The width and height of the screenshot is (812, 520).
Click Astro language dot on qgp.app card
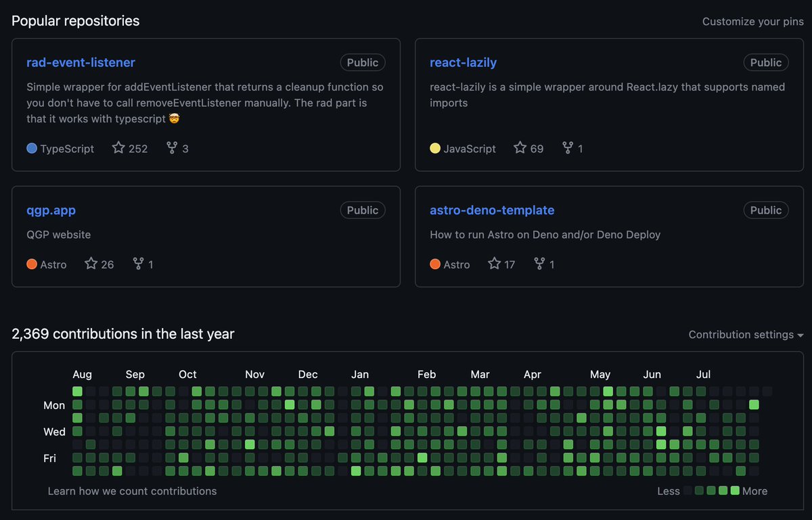coord(32,264)
